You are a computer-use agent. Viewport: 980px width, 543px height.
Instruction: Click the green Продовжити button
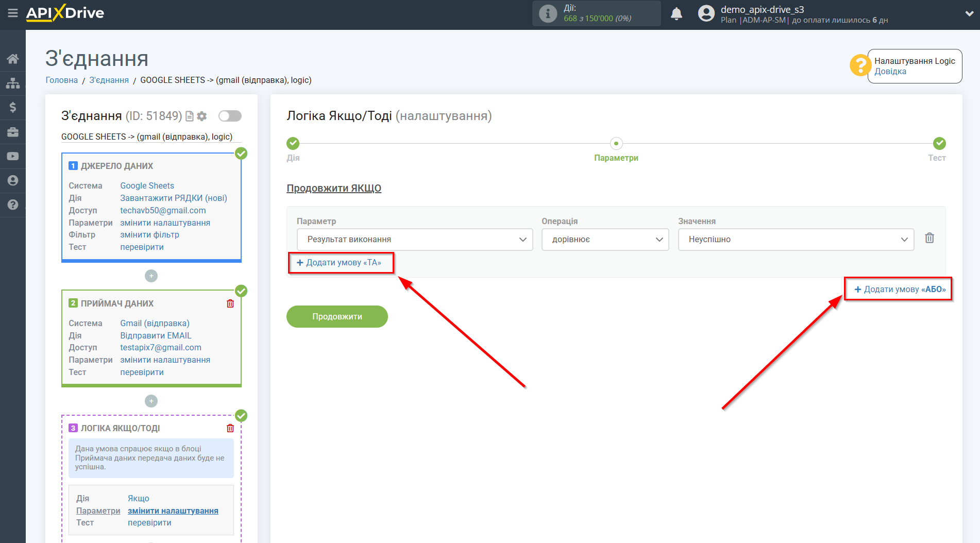click(337, 316)
